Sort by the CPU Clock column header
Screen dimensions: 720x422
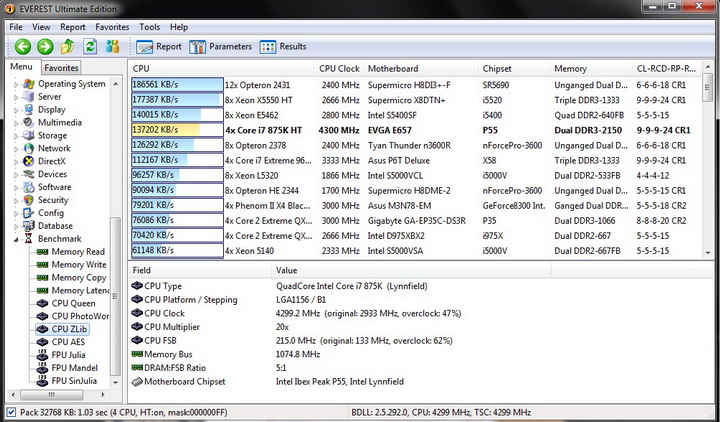pyautogui.click(x=339, y=68)
